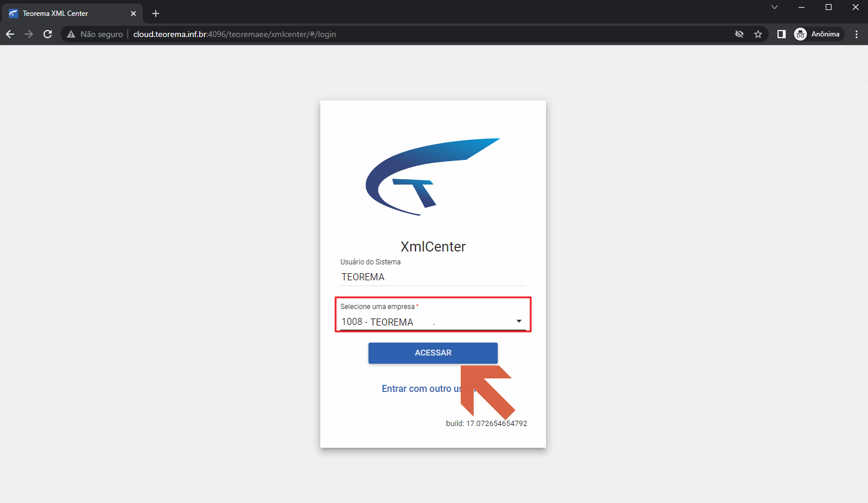Click the browser back arrow
The height and width of the screenshot is (503, 868).
click(x=10, y=34)
